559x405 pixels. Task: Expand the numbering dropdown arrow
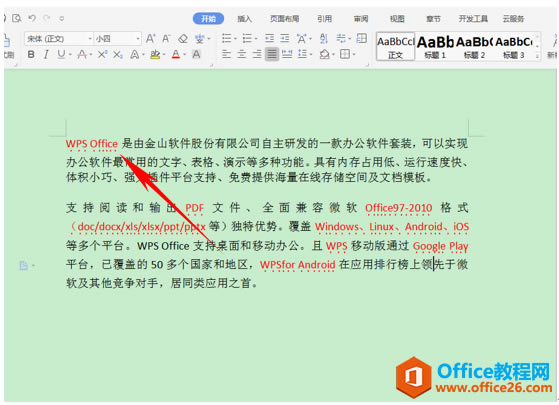tap(255, 39)
